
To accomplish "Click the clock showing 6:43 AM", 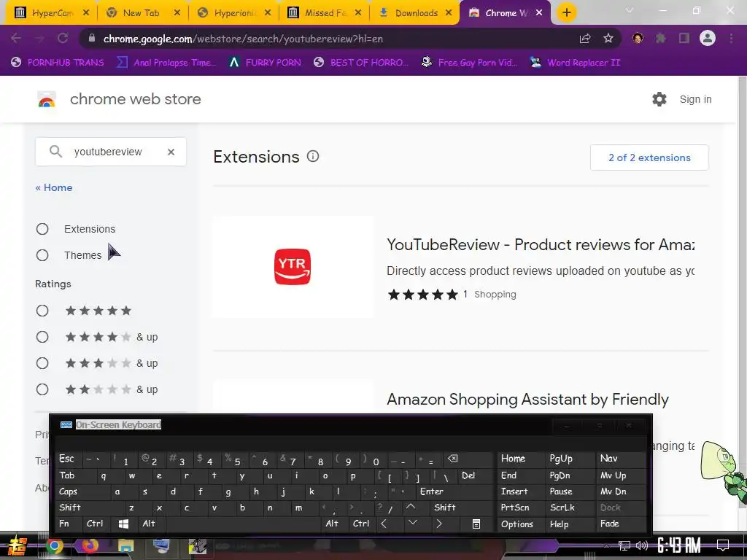I will 678,545.
